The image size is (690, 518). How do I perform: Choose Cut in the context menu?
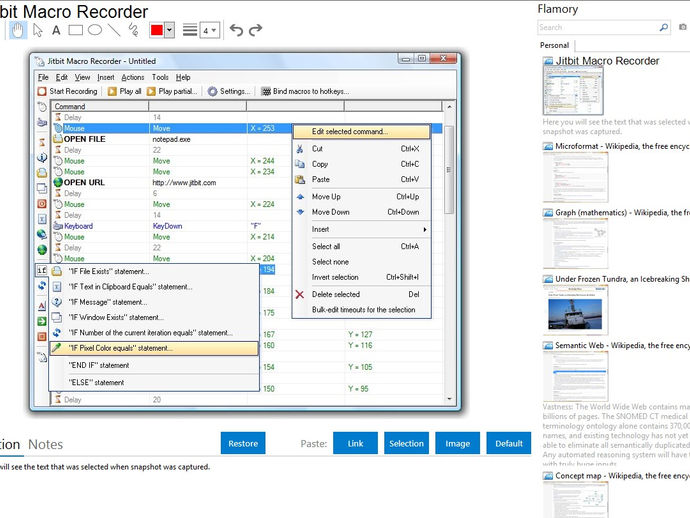pyautogui.click(x=361, y=149)
